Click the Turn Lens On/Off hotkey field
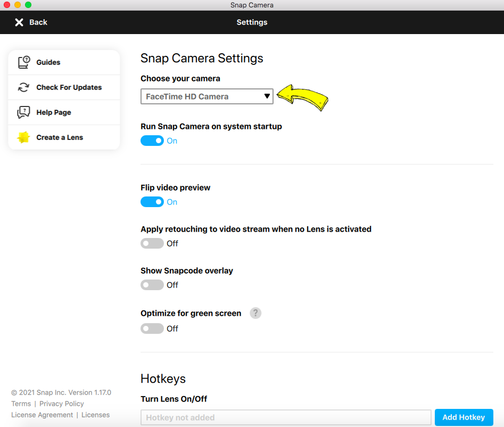504x427 pixels. pyautogui.click(x=286, y=417)
